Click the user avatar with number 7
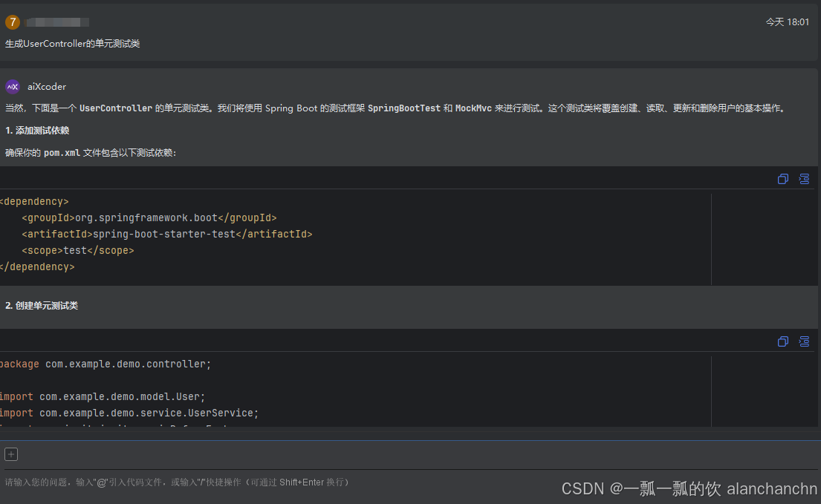821x504 pixels. (13, 22)
